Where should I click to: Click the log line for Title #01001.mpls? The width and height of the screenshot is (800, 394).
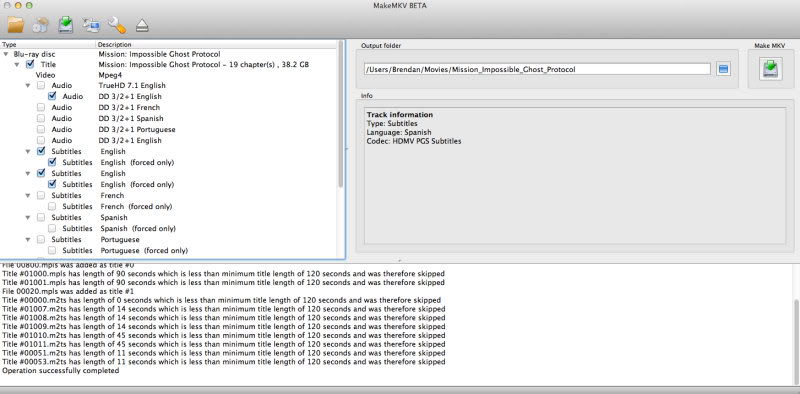(x=223, y=282)
